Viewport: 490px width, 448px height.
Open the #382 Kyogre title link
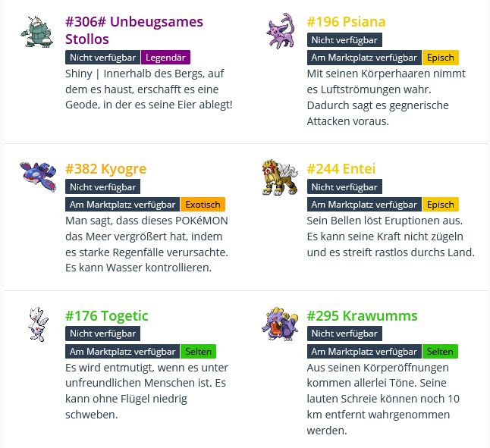pos(105,168)
